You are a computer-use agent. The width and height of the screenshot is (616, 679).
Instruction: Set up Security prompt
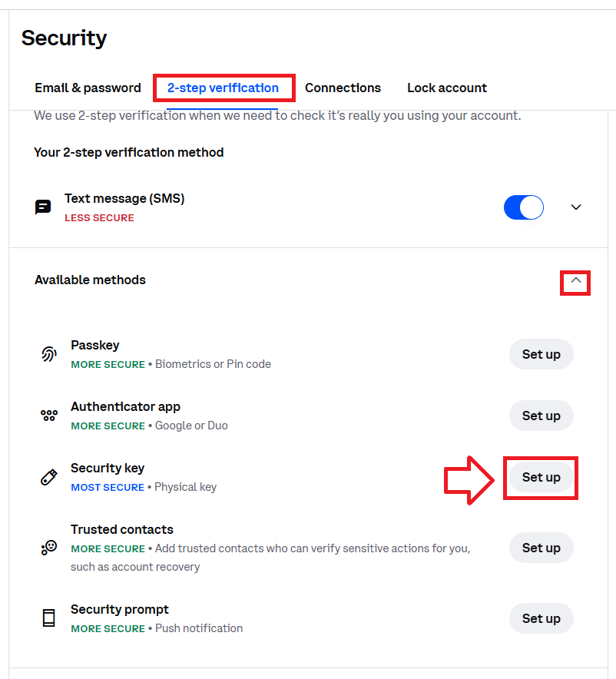point(541,618)
